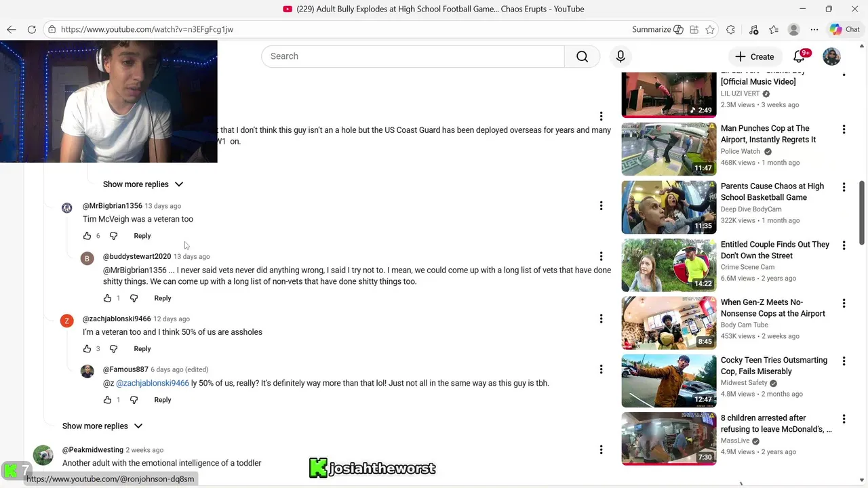Image resolution: width=868 pixels, height=488 pixels.
Task: Like MrBigbrian1356's comment
Action: point(87,236)
